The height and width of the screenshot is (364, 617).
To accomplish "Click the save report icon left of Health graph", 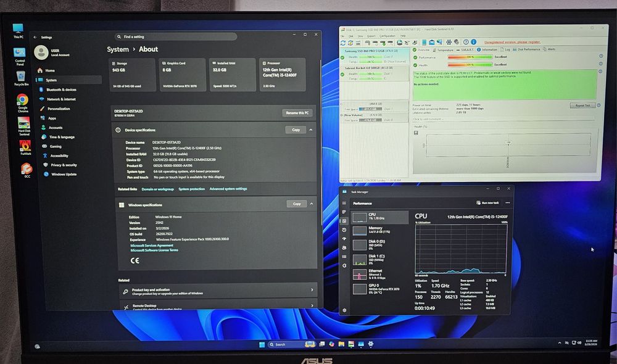I will click(415, 133).
